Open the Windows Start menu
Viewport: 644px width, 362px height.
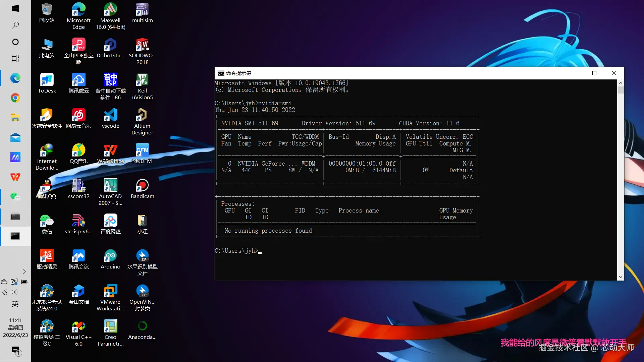pos(15,8)
